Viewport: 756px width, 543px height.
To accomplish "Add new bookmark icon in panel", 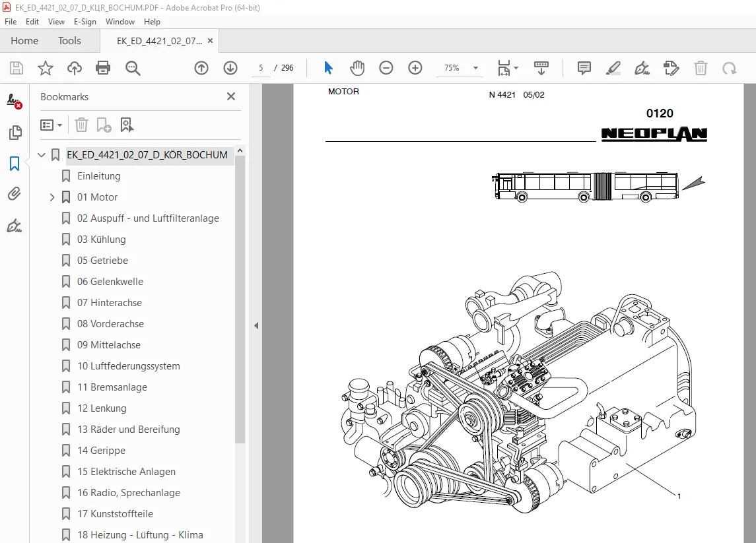I will [x=104, y=125].
